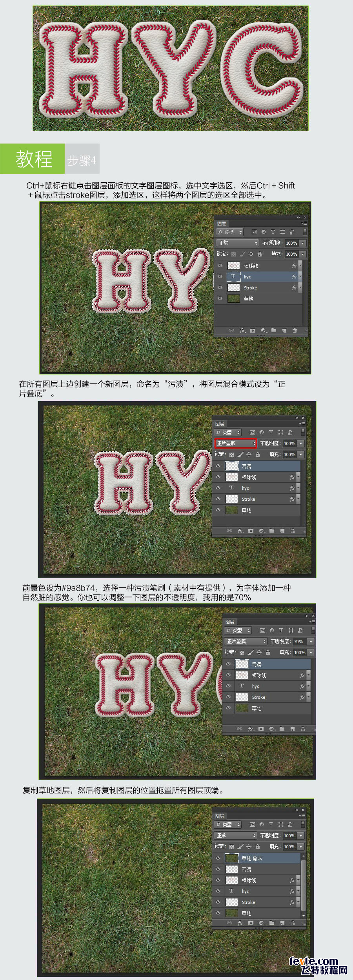Click padlock lock-all in 草地 副本 panel

(258, 847)
